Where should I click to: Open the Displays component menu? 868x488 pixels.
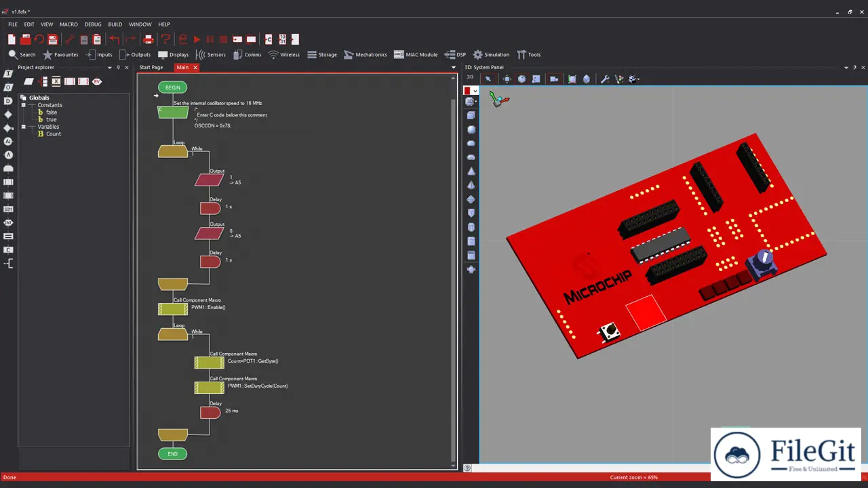(173, 55)
